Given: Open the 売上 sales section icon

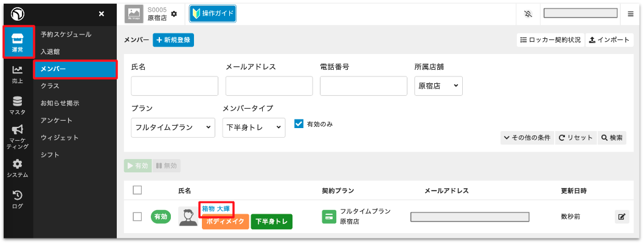Looking at the screenshot, I should pyautogui.click(x=18, y=75).
